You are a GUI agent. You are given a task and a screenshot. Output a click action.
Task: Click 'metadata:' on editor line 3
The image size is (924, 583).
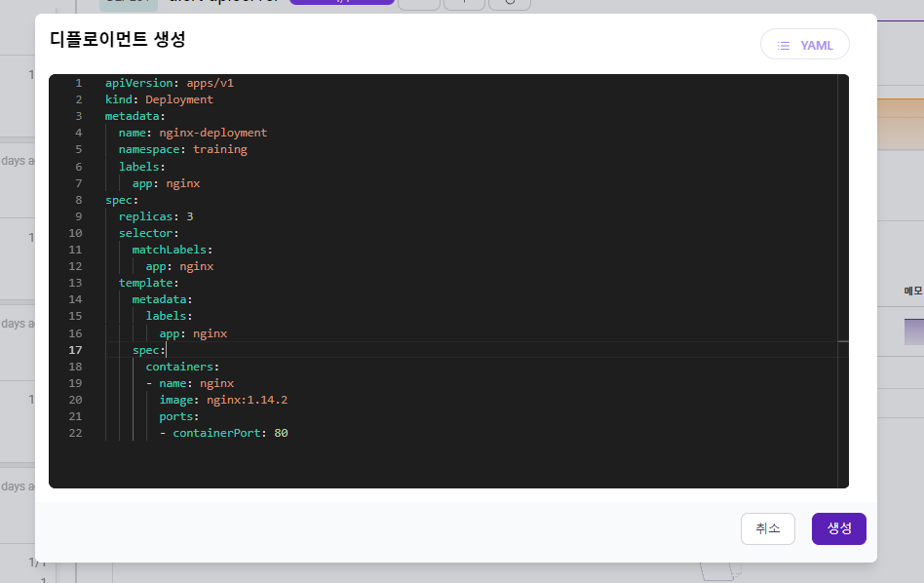coord(135,116)
